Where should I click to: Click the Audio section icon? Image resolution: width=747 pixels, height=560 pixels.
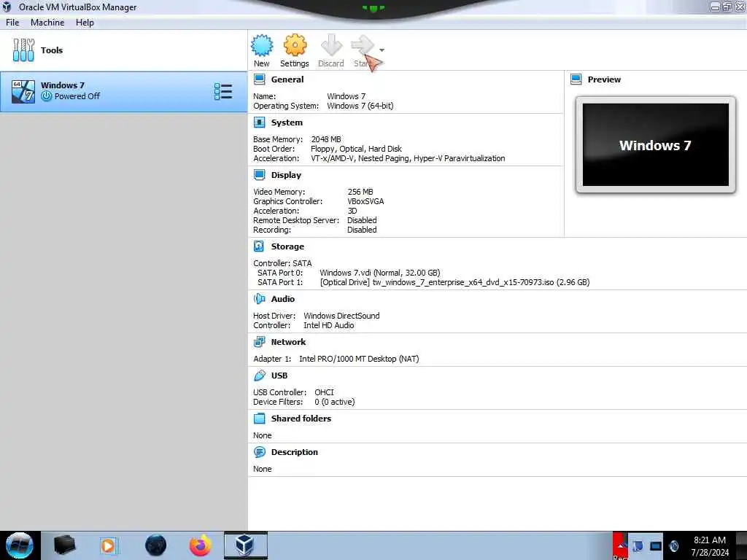pos(259,298)
